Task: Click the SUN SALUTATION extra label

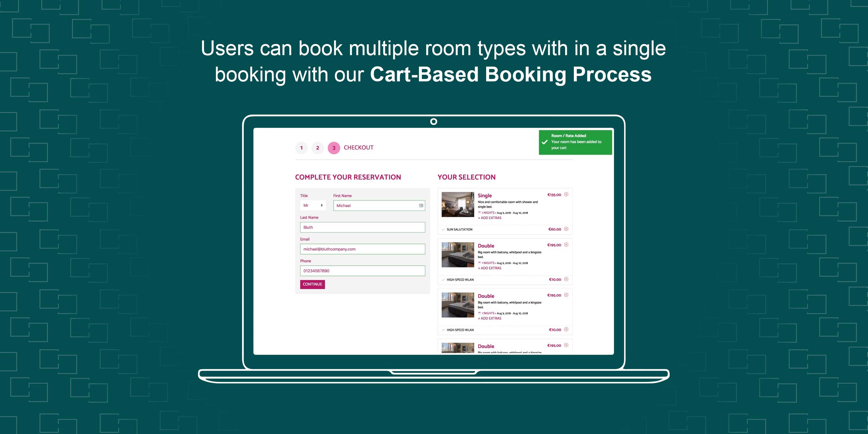Action: tap(460, 229)
